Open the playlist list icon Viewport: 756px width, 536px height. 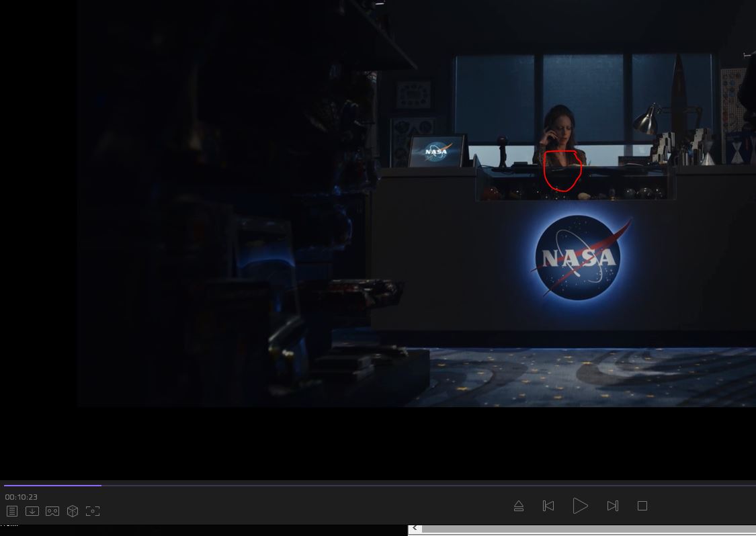click(12, 511)
